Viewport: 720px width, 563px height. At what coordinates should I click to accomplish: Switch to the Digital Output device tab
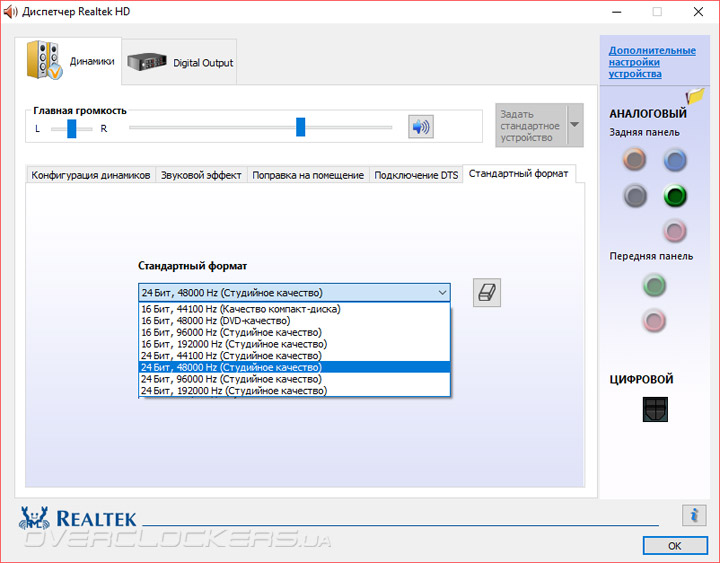point(180,62)
